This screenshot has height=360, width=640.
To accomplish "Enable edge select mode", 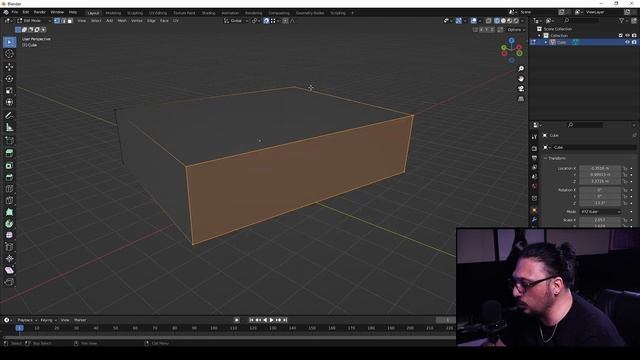I will [64, 20].
